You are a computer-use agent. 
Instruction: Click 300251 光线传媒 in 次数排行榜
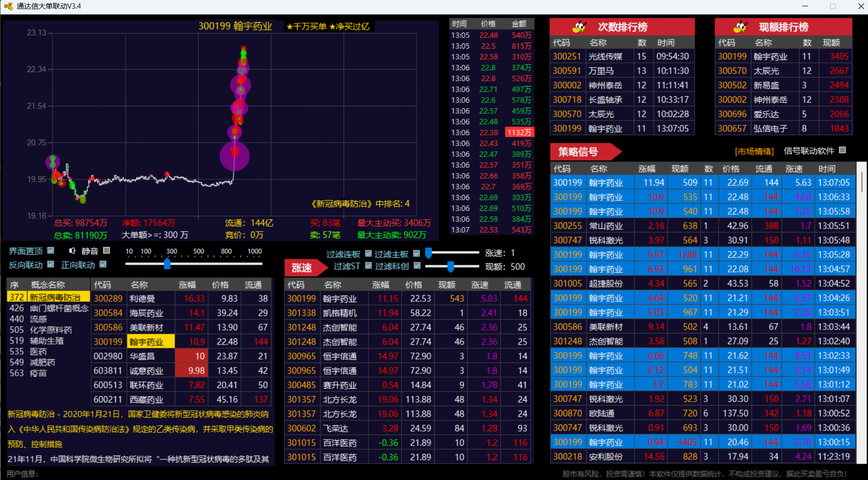[622, 56]
